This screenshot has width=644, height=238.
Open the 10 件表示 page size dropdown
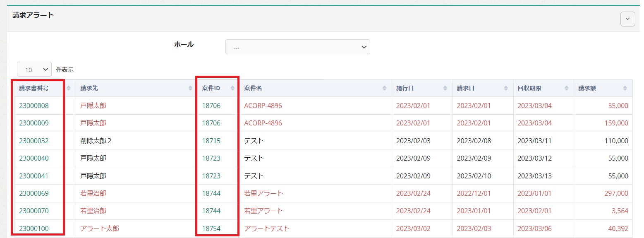34,70
